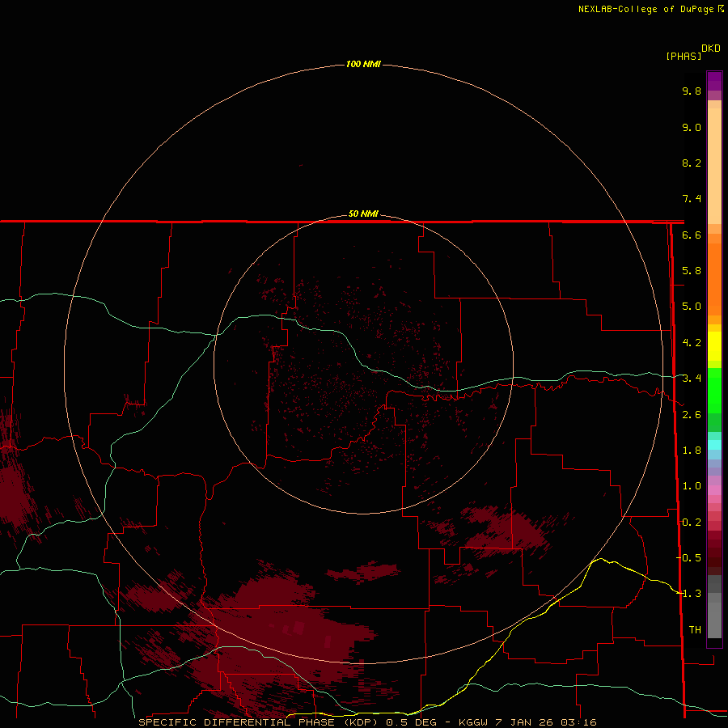
Task: Click the -0.5 scale label
Action: coord(688,557)
